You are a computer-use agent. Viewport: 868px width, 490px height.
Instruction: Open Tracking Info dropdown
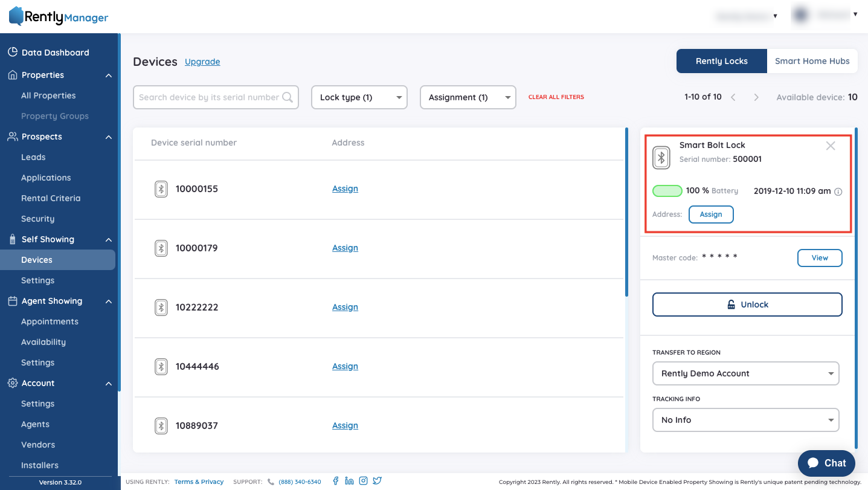(x=746, y=420)
